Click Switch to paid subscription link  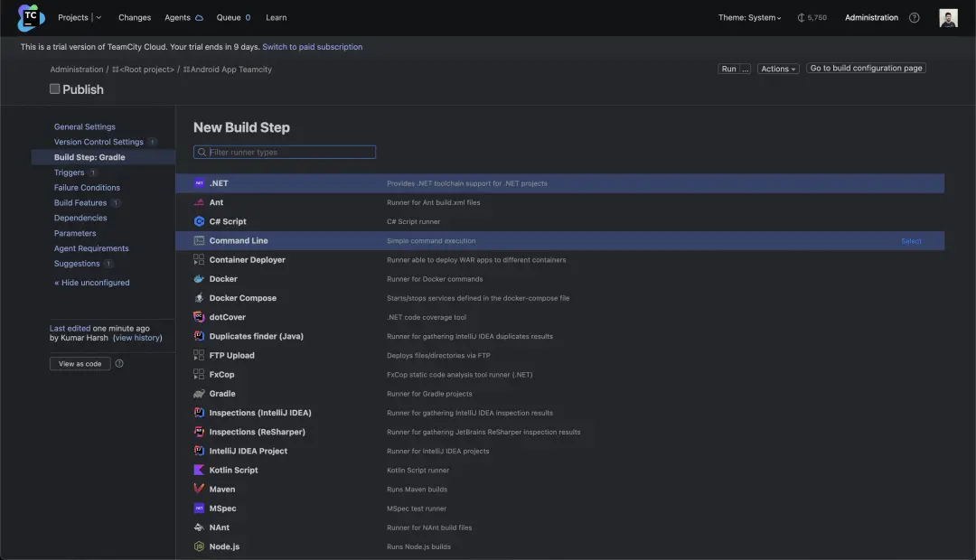pyautogui.click(x=312, y=47)
